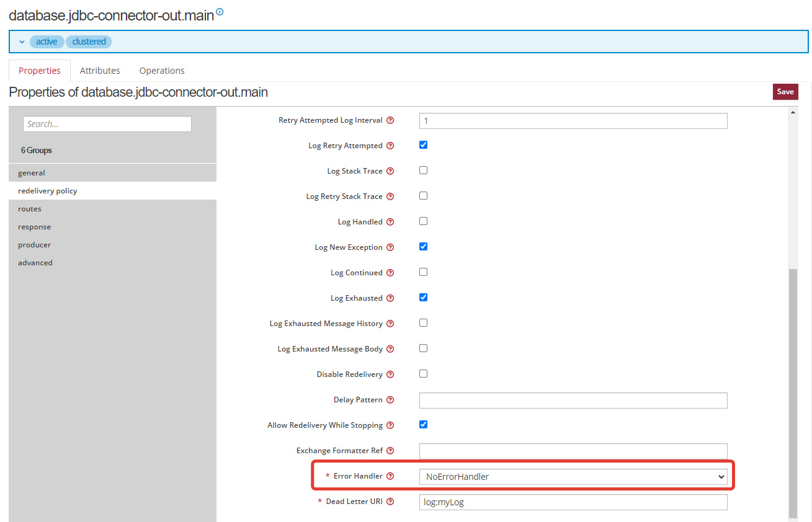
Task: Select the routes property group
Action: coord(30,209)
